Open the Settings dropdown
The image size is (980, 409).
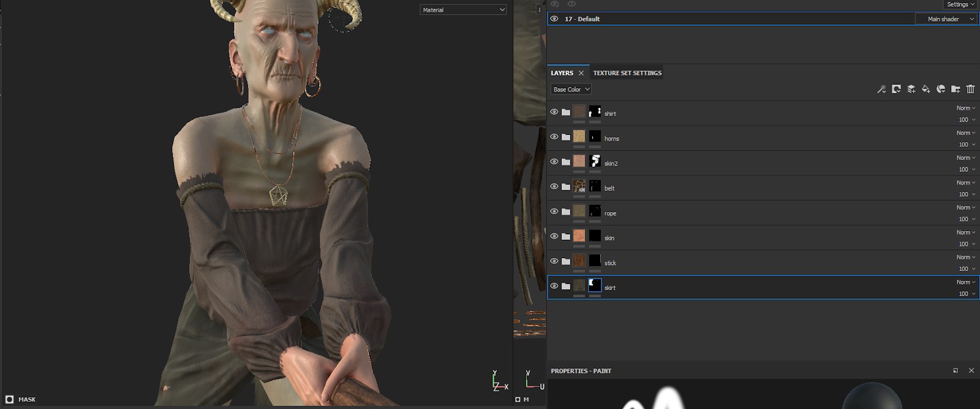click(x=960, y=4)
